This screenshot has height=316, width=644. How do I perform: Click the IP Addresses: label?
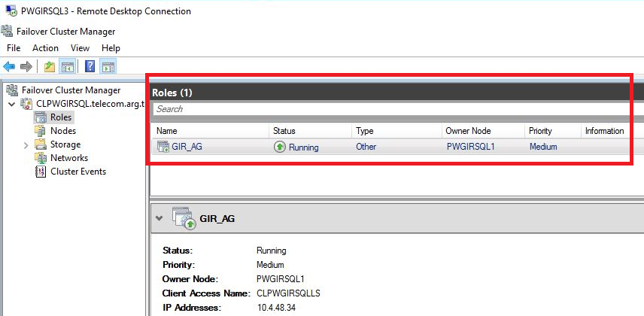191,308
